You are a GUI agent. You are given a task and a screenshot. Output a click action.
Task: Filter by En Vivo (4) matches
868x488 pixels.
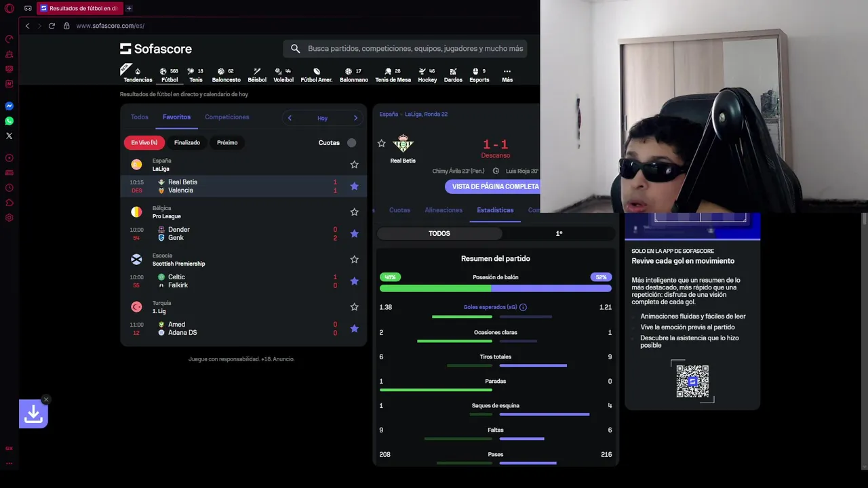[x=144, y=143]
